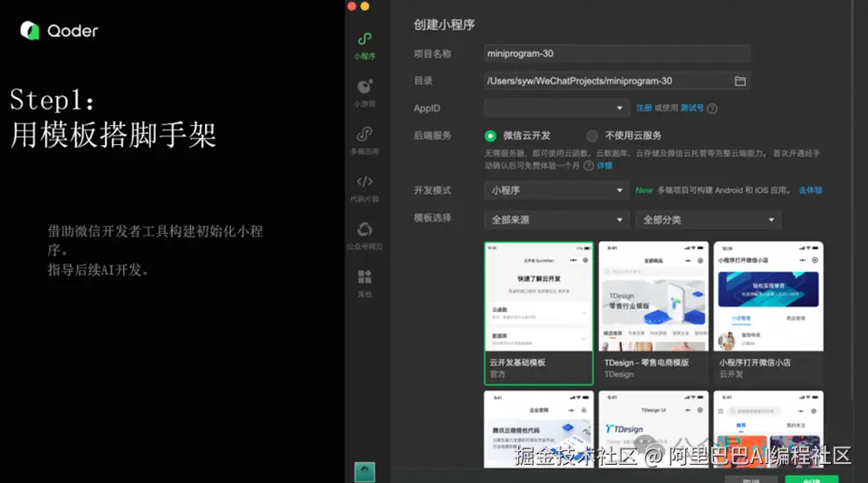This screenshot has width=868, height=483.
Task: Click the folder icon in 目录 field
Action: coord(740,82)
